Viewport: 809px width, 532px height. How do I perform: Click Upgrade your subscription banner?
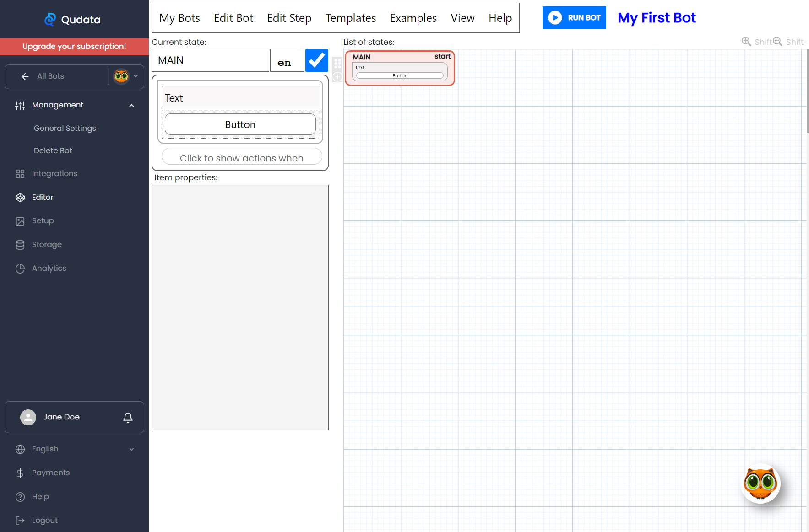[x=74, y=46]
